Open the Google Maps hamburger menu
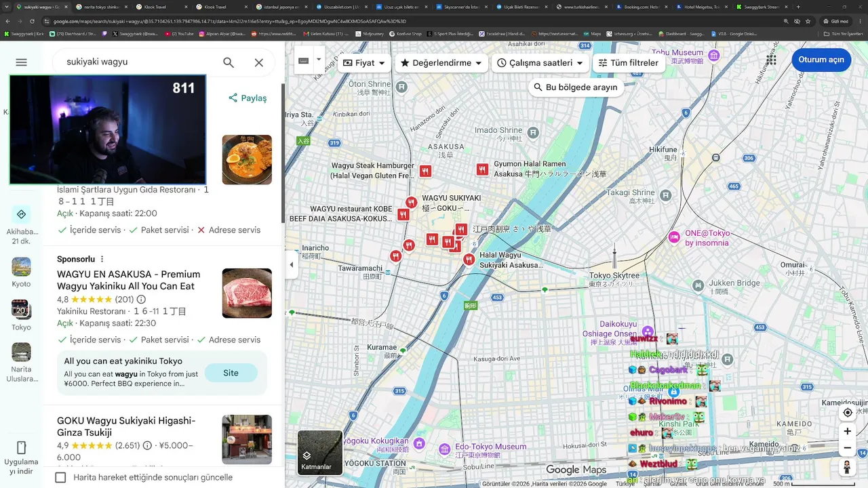The width and height of the screenshot is (868, 488). pos(21,62)
